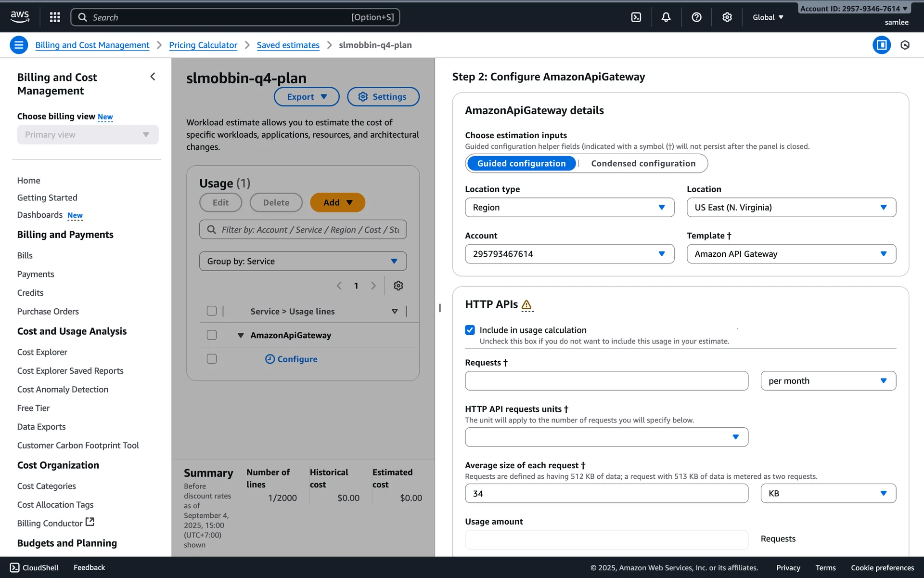Image resolution: width=924 pixels, height=578 pixels.
Task: Open the Group by: Service dropdown
Action: tap(303, 261)
